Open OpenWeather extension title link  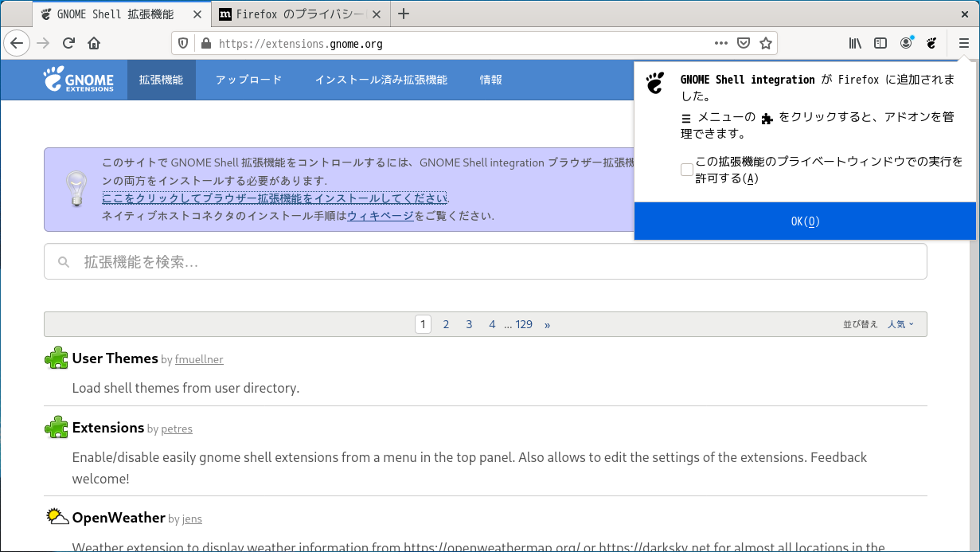pyautogui.click(x=119, y=518)
